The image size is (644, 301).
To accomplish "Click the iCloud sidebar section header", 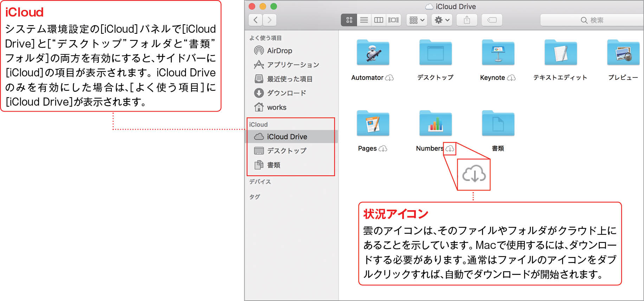I will click(x=258, y=125).
